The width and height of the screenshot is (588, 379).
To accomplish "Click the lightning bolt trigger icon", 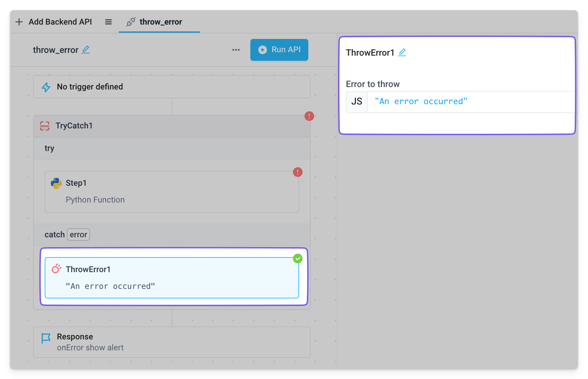I will (x=46, y=87).
